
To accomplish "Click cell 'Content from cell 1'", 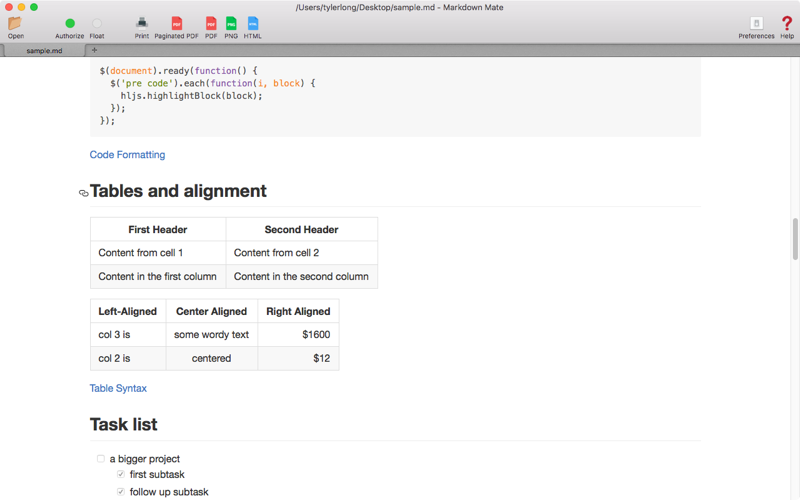I will pos(158,253).
